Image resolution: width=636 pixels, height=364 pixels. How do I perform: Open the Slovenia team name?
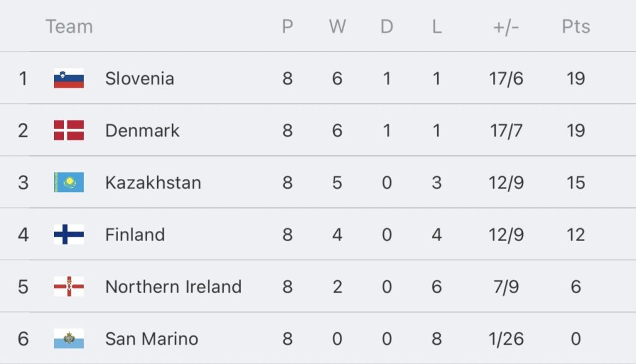(x=140, y=78)
